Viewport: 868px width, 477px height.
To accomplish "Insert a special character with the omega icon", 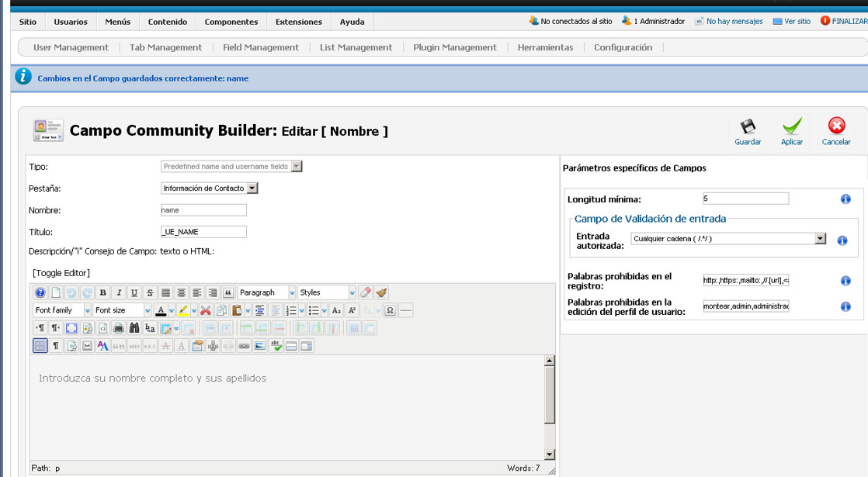I will tap(390, 310).
